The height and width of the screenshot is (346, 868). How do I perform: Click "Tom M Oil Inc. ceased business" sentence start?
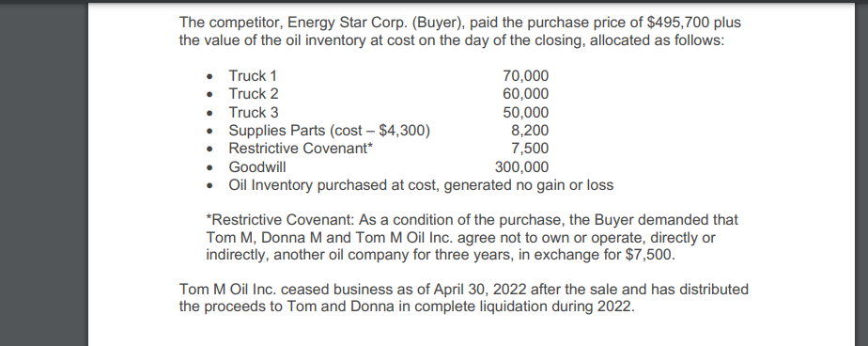click(287, 290)
